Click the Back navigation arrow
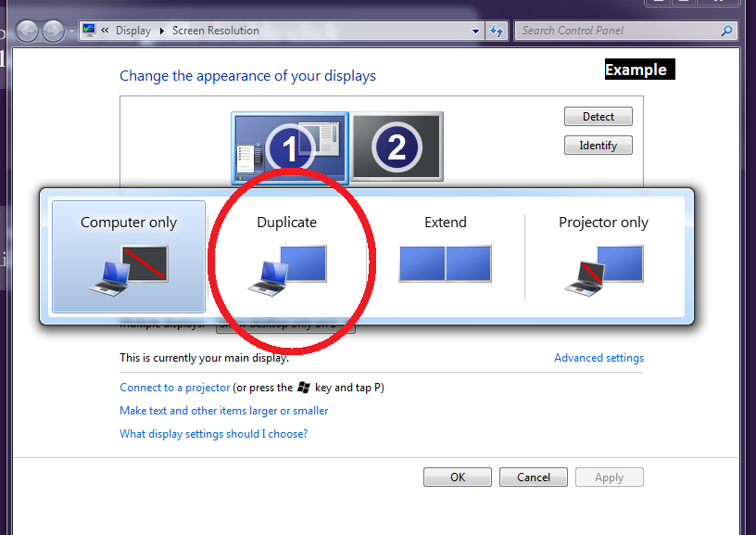The image size is (756, 535). pyautogui.click(x=27, y=32)
